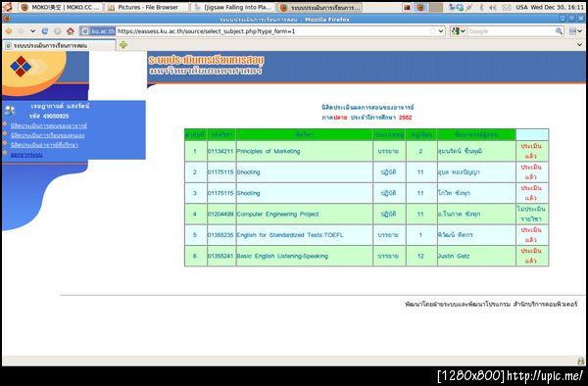Click the search magnifier icon

point(559,31)
